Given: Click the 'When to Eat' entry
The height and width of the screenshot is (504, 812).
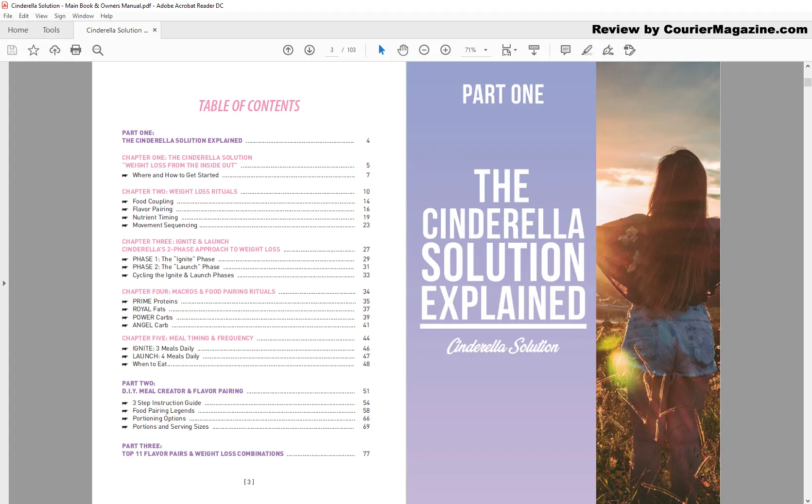Looking at the screenshot, I should [x=150, y=364].
